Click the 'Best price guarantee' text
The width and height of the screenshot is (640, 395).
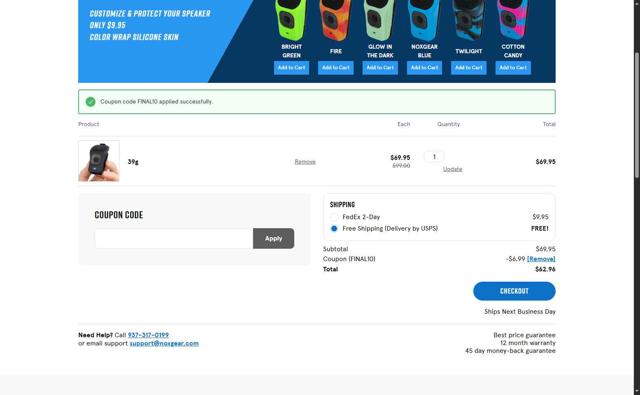(524, 335)
